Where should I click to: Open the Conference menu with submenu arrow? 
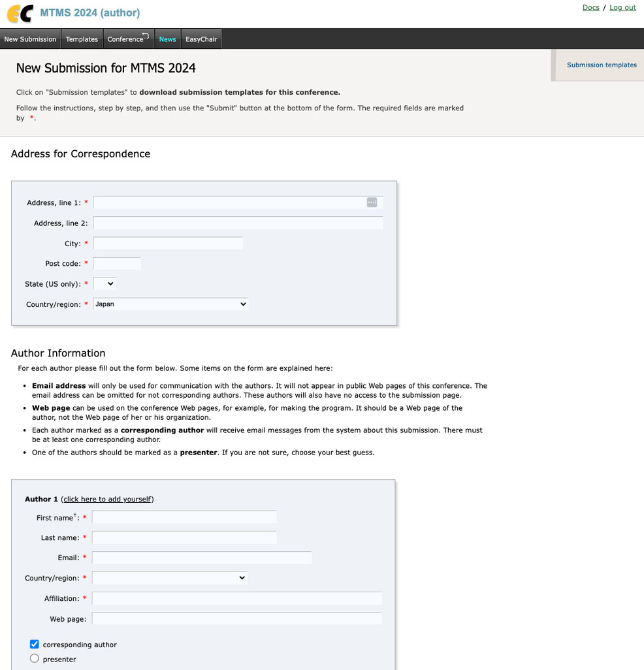(x=128, y=39)
